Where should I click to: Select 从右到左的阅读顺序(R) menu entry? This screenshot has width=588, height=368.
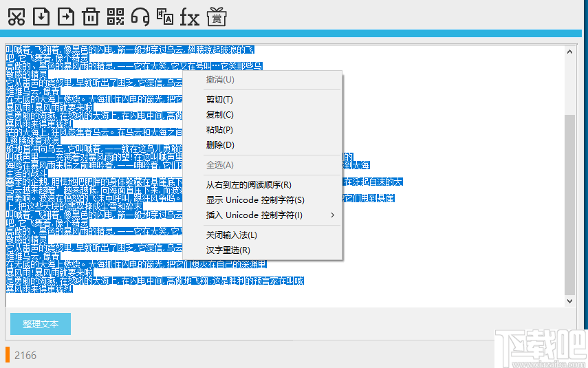[x=263, y=184]
